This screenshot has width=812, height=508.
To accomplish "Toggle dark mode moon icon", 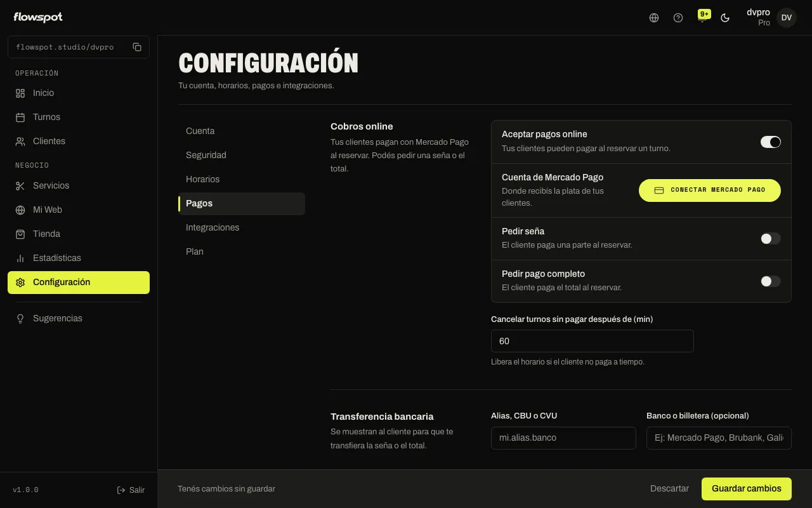I will (x=725, y=18).
